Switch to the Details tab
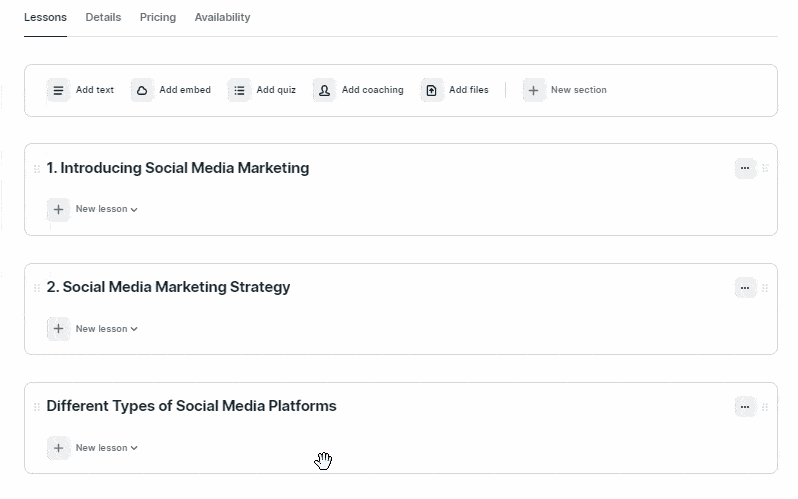 pos(103,17)
